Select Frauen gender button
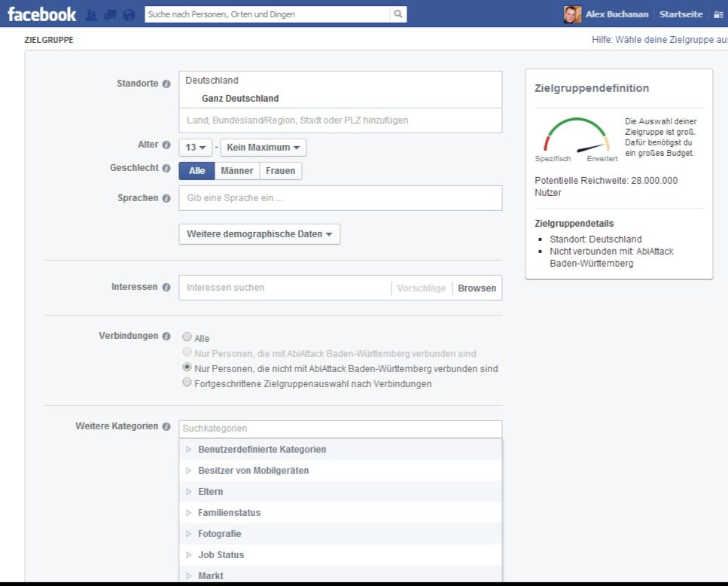Viewport: 728px width, 586px height. 280,171
